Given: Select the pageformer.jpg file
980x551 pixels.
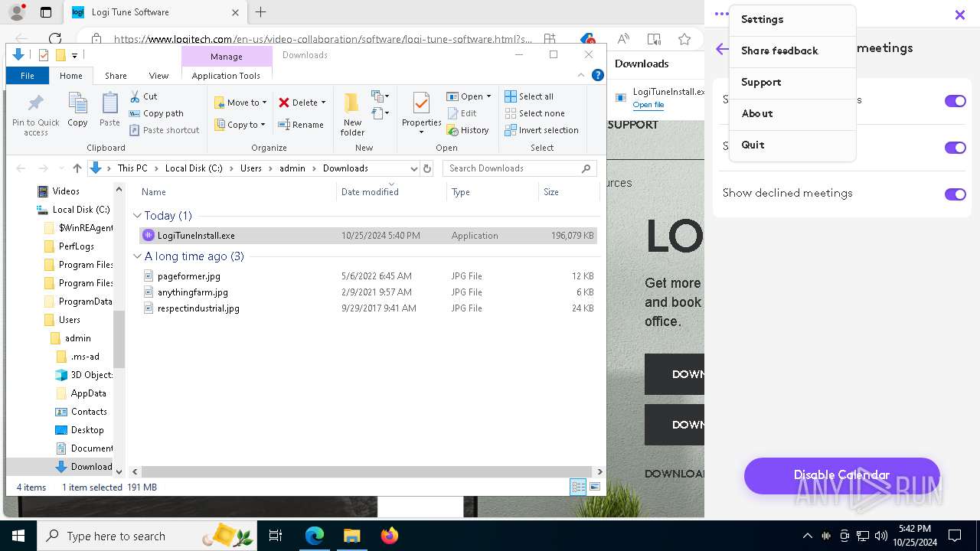Looking at the screenshot, I should (x=368, y=276).
